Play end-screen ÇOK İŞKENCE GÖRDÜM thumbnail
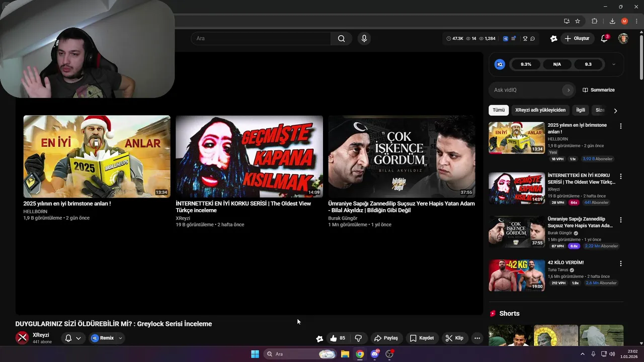The height and width of the screenshot is (362, 644). click(401, 156)
